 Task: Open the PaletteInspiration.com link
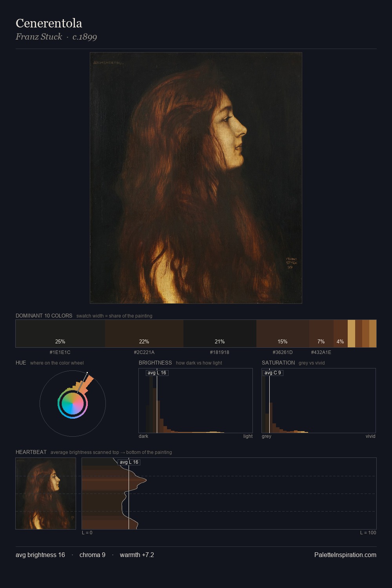345,555
